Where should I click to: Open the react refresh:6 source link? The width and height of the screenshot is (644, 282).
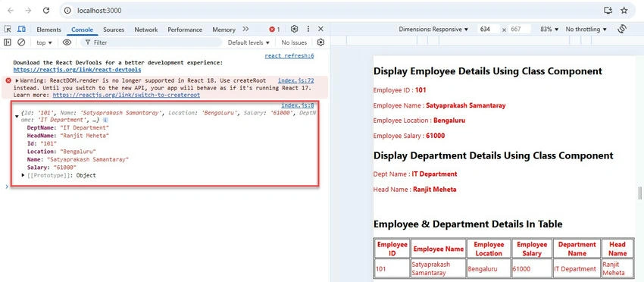click(x=289, y=56)
